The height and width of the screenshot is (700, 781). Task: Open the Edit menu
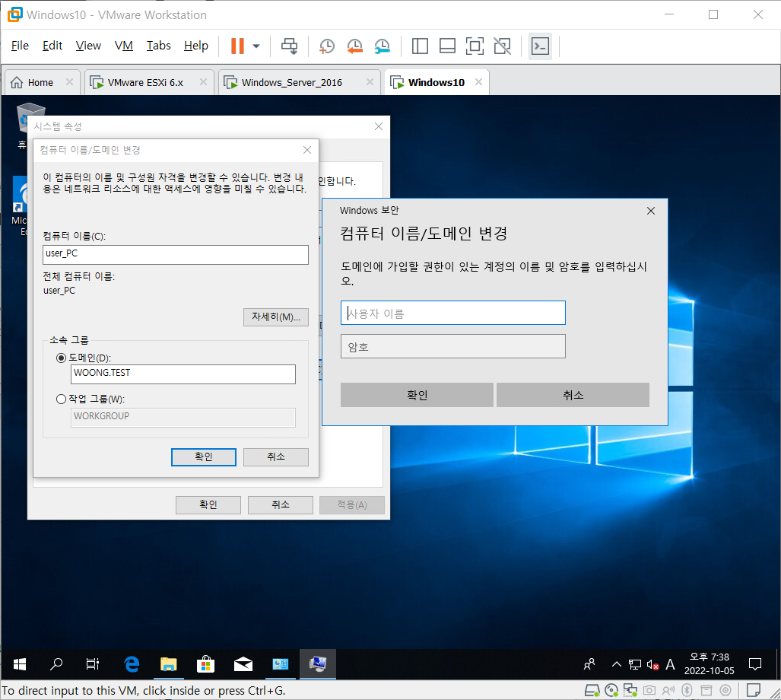[x=52, y=46]
